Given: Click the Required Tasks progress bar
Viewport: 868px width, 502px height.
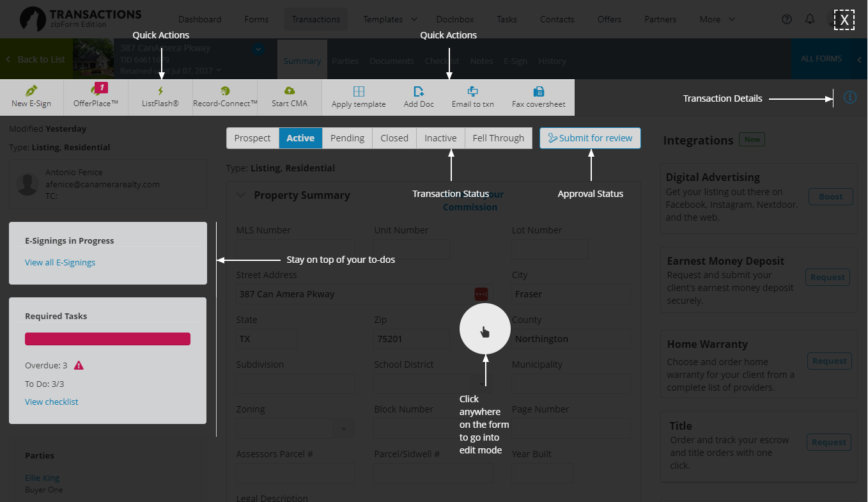Looking at the screenshot, I should tap(107, 338).
